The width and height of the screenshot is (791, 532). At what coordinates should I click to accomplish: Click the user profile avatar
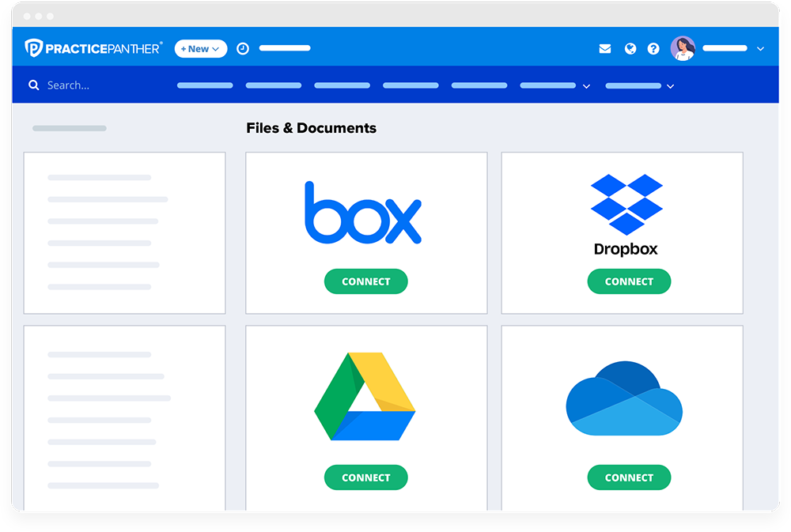683,48
